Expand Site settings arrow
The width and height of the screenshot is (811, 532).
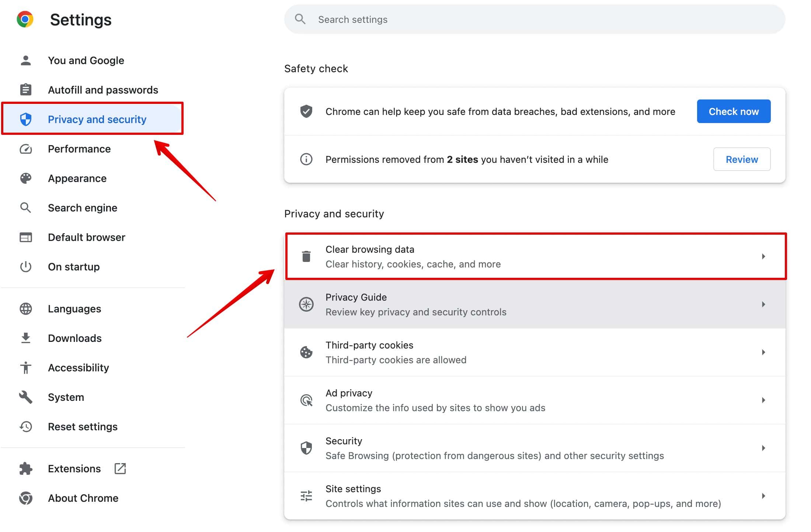click(x=763, y=496)
